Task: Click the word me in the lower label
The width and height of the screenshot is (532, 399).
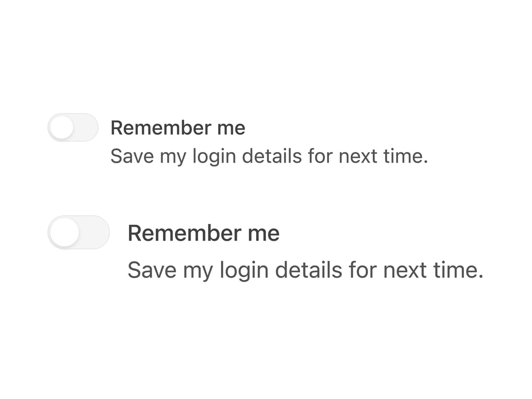Action: pyautogui.click(x=264, y=234)
